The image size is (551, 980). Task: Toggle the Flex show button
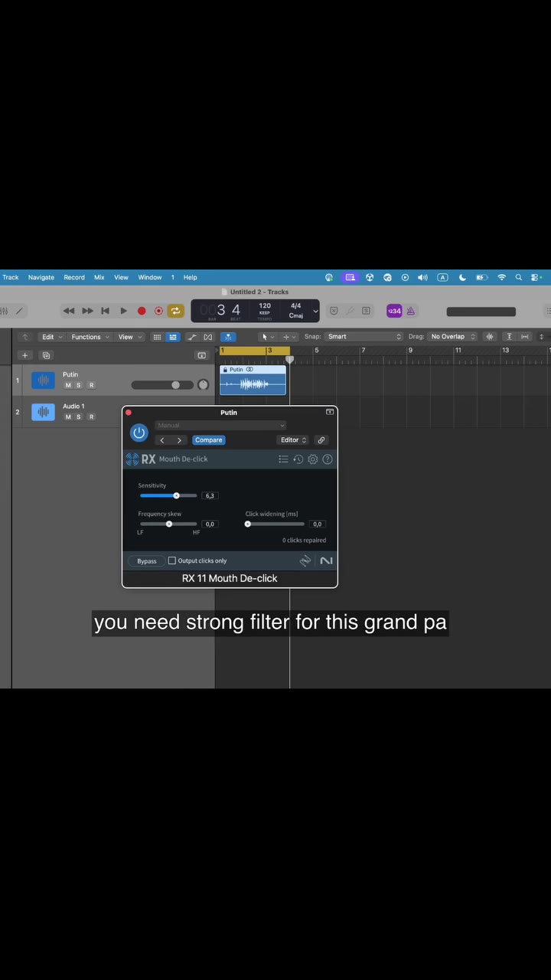[x=208, y=337]
